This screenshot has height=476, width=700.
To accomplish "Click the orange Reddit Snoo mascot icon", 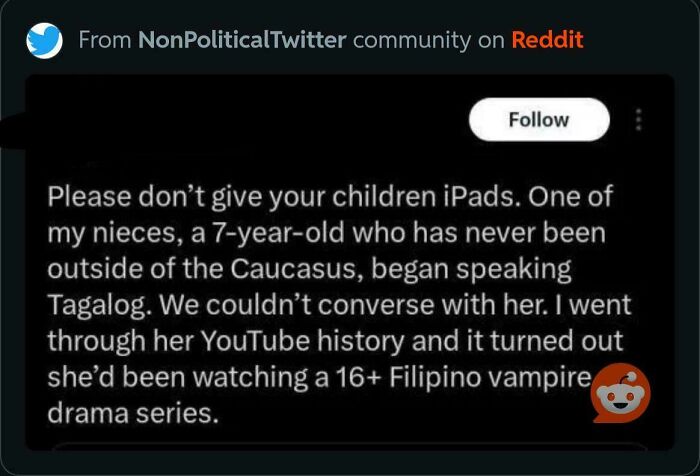I will [621, 393].
